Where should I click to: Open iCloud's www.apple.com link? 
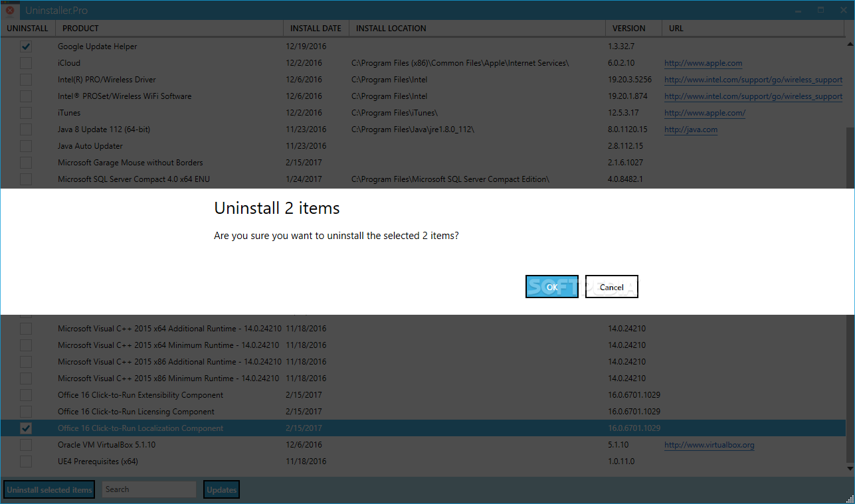coord(703,63)
